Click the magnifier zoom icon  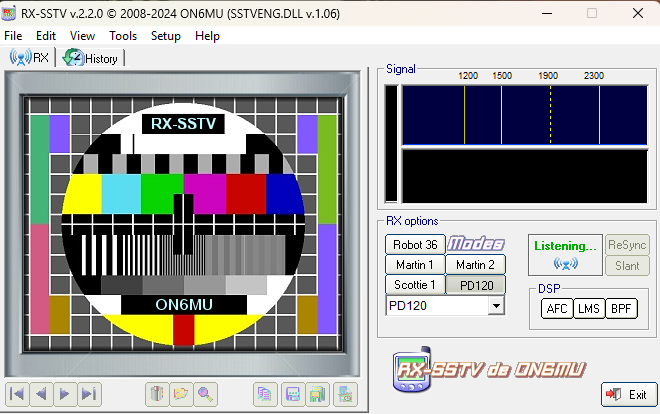205,394
